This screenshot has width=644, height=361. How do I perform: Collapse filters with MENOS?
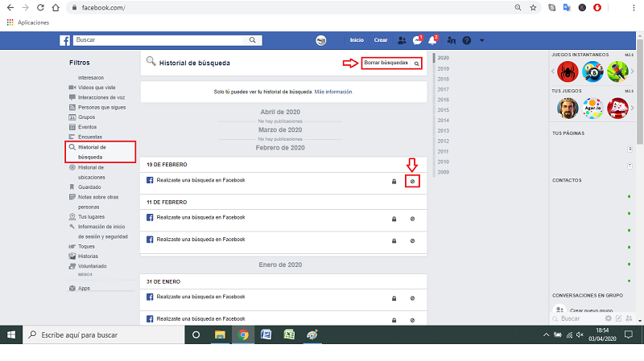tap(85, 274)
